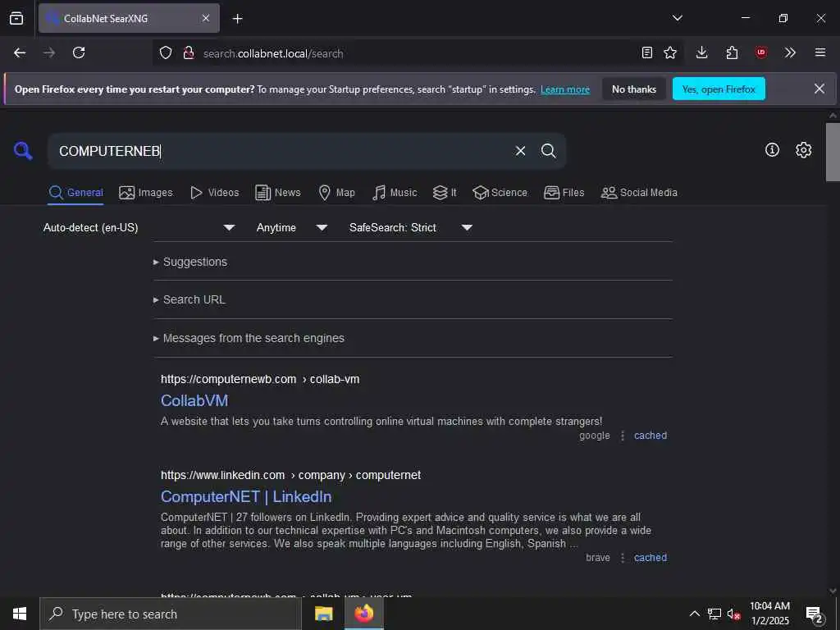This screenshot has width=840, height=630.
Task: Click the computernewb.com collab-vm URL
Action: [260, 379]
